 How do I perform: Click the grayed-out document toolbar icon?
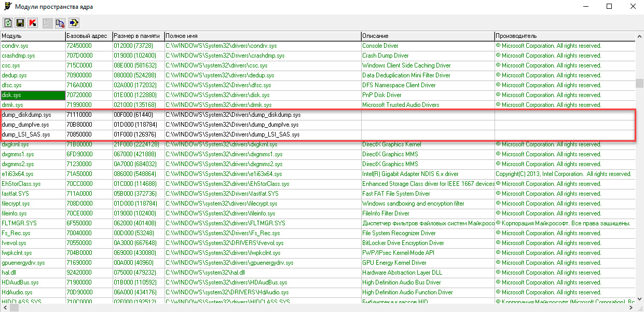click(x=47, y=23)
